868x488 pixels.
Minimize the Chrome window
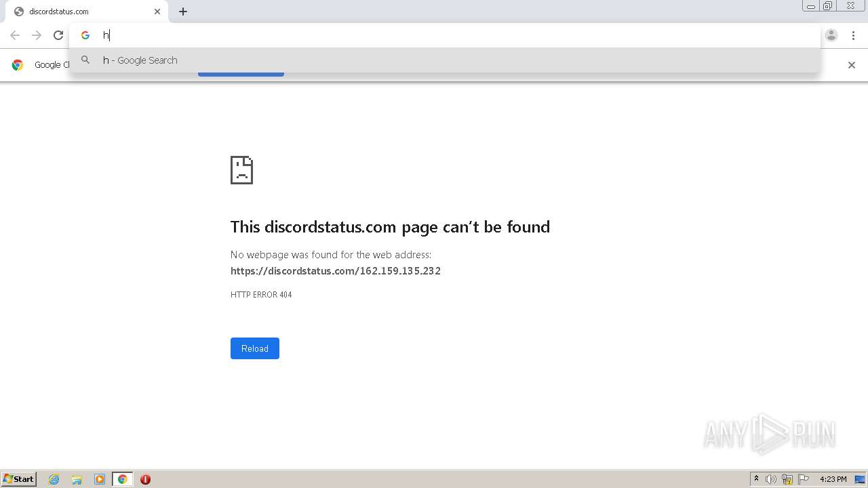point(811,6)
